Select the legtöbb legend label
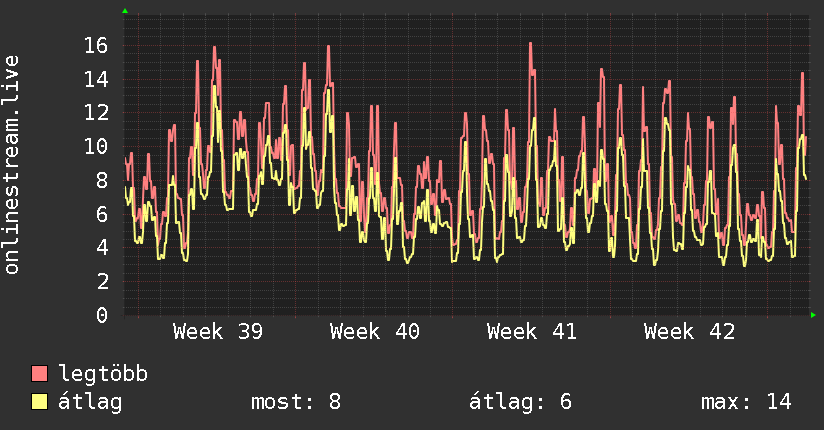 coord(103,373)
